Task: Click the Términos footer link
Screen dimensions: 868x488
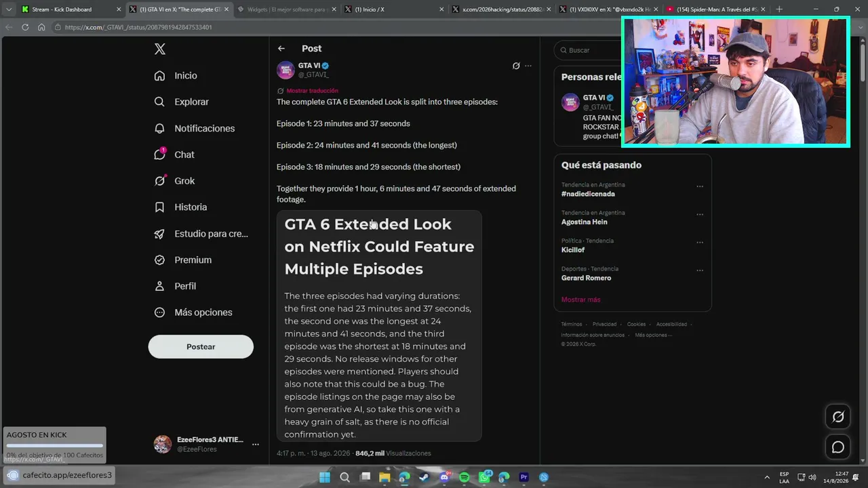Action: coord(572,324)
